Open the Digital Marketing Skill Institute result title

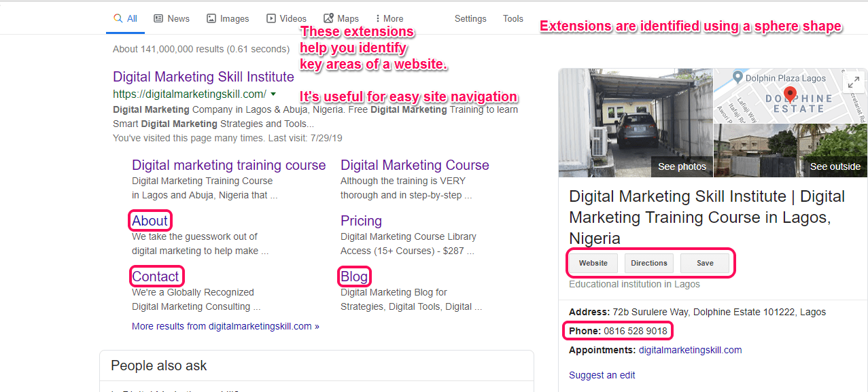(203, 77)
